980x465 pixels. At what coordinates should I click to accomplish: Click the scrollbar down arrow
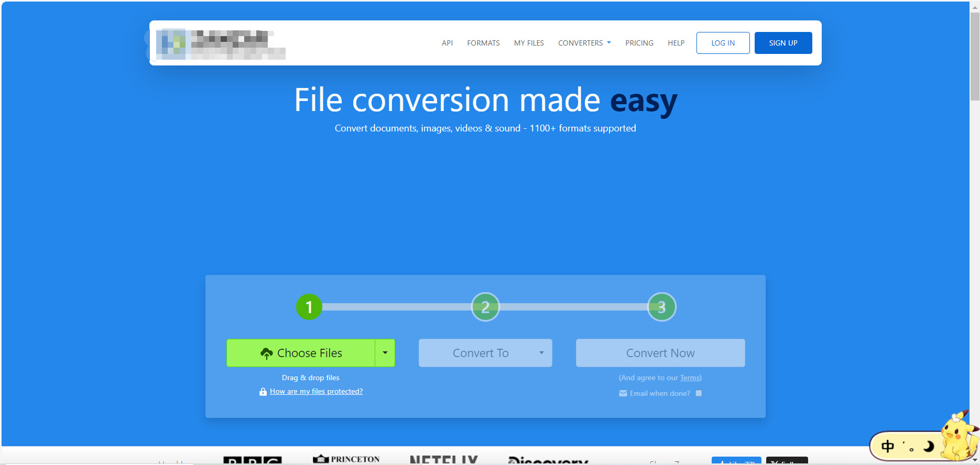coord(975,460)
